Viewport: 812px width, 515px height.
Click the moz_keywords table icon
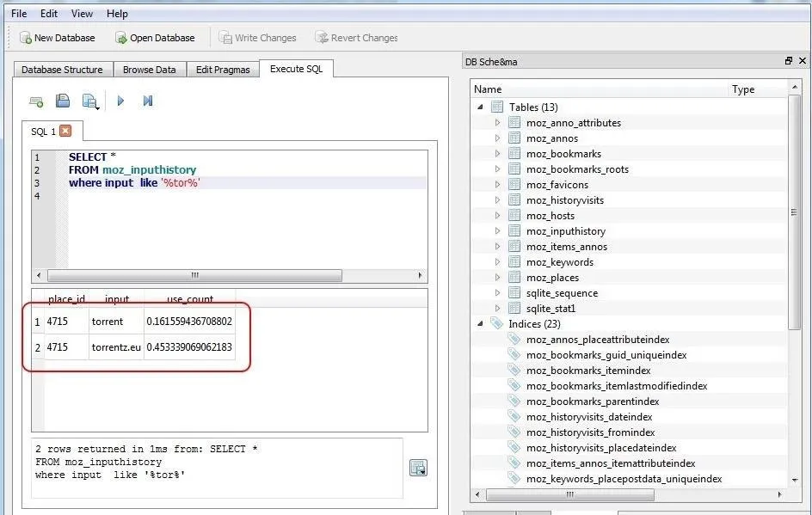[x=514, y=262]
